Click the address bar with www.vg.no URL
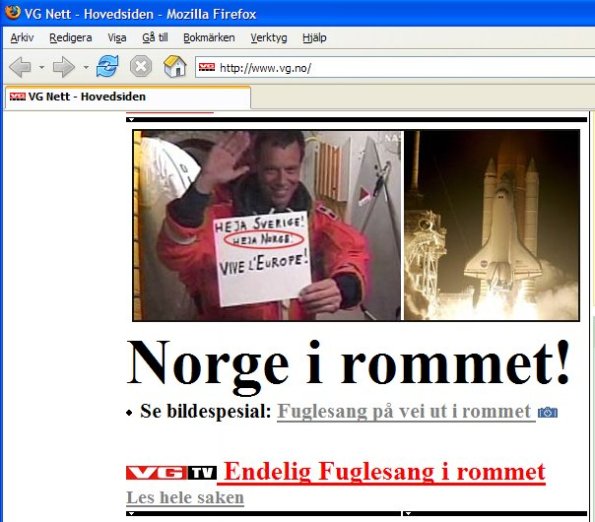 coord(395,68)
